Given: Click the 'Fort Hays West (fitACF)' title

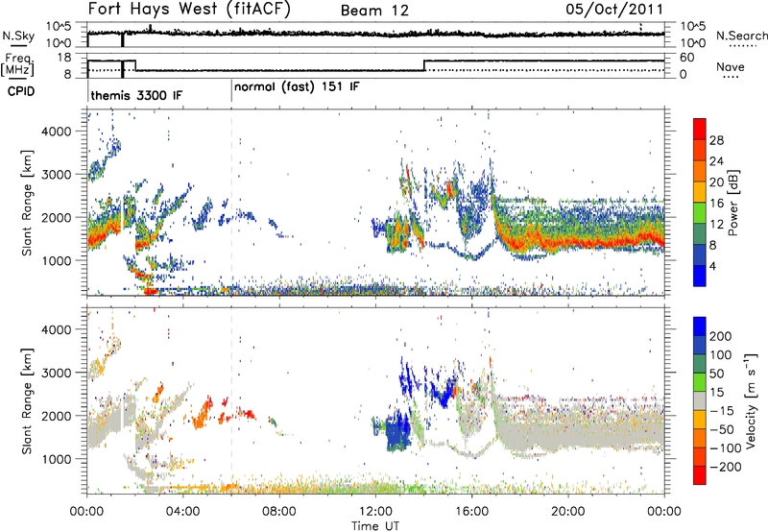Looking at the screenshot, I should [189, 9].
